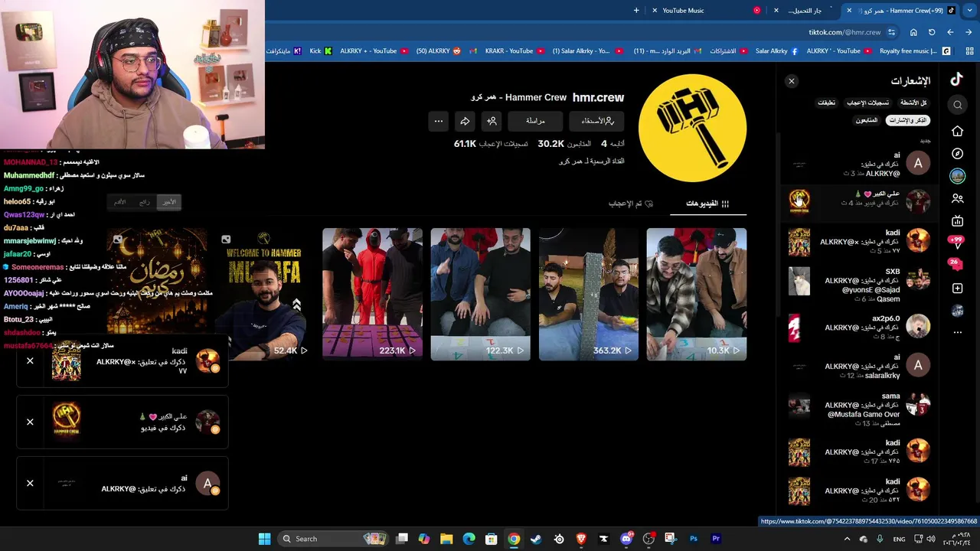Show hidden system tray icons
This screenshot has width=980, height=551.
847,539
